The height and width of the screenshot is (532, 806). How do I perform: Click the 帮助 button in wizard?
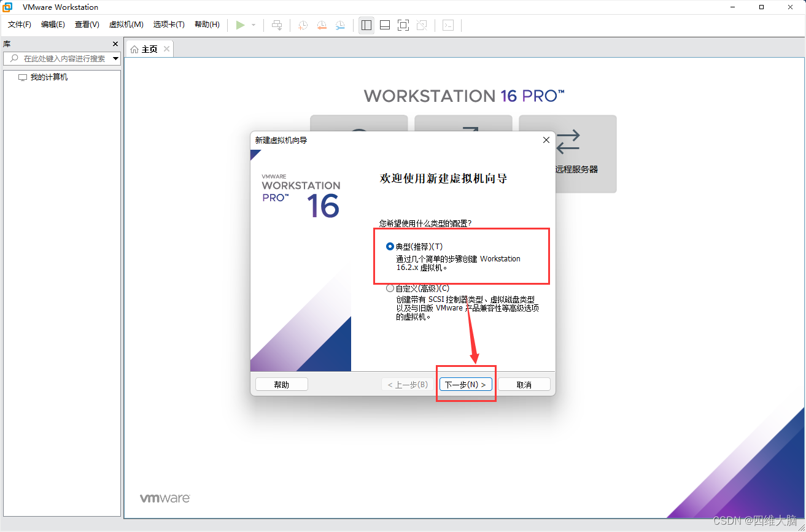(x=282, y=385)
